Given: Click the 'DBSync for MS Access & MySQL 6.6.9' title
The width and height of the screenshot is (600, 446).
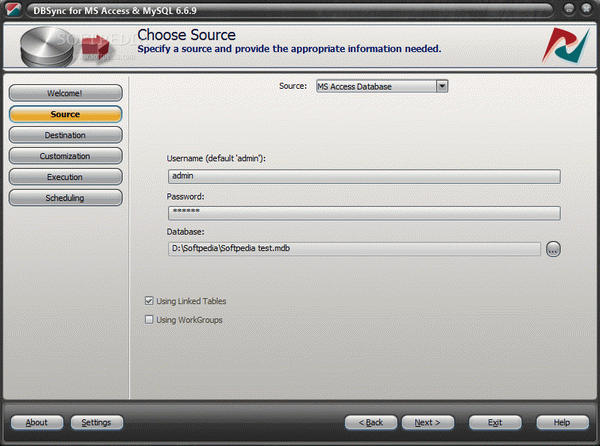Looking at the screenshot, I should 115,10.
